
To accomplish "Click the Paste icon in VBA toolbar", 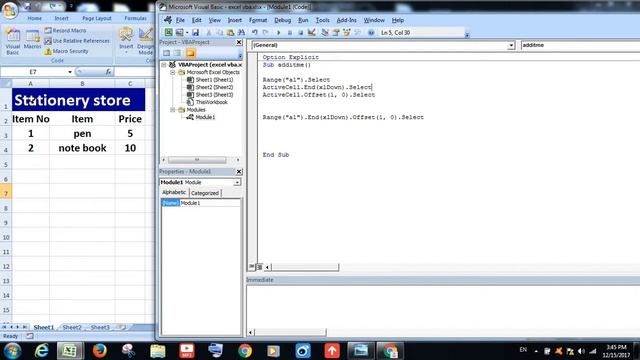I will click(230, 32).
